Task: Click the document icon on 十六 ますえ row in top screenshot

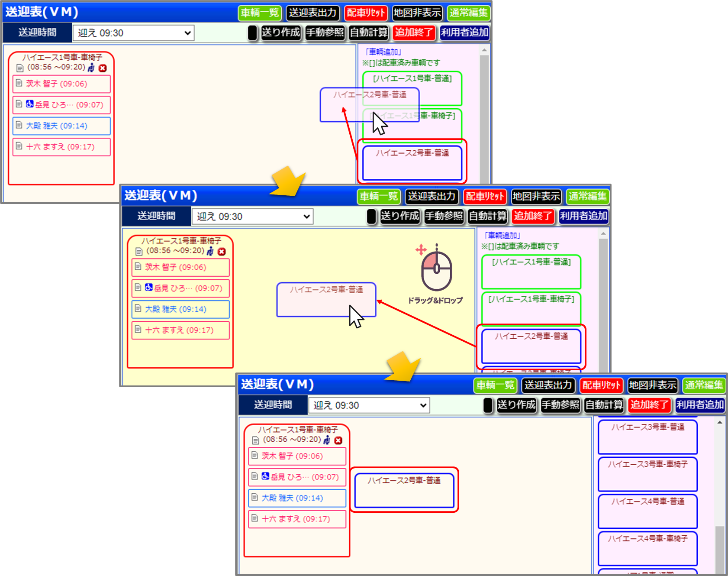Action: 19,146
